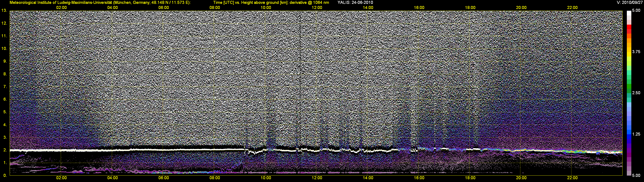Viewport: 644px width, 182px height.
Task: Click the 20:00 label on the bottom time axis
Action: pyautogui.click(x=521, y=178)
